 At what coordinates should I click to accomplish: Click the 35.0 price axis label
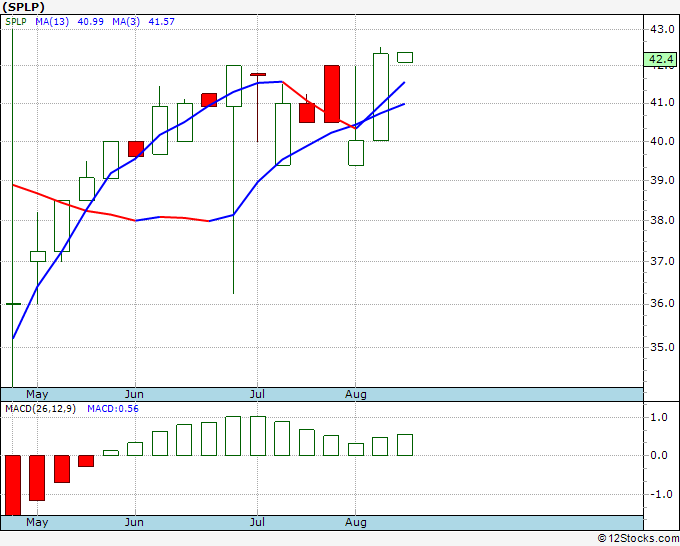click(x=662, y=347)
